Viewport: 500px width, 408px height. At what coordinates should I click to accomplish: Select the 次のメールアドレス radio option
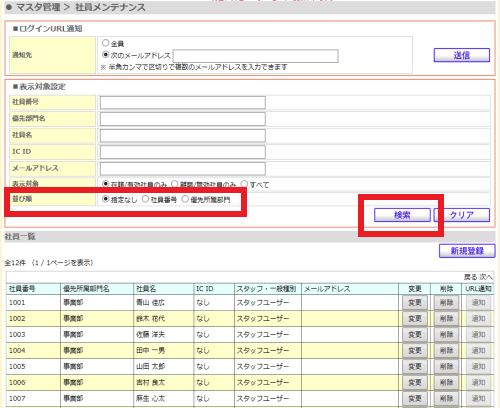[106, 54]
